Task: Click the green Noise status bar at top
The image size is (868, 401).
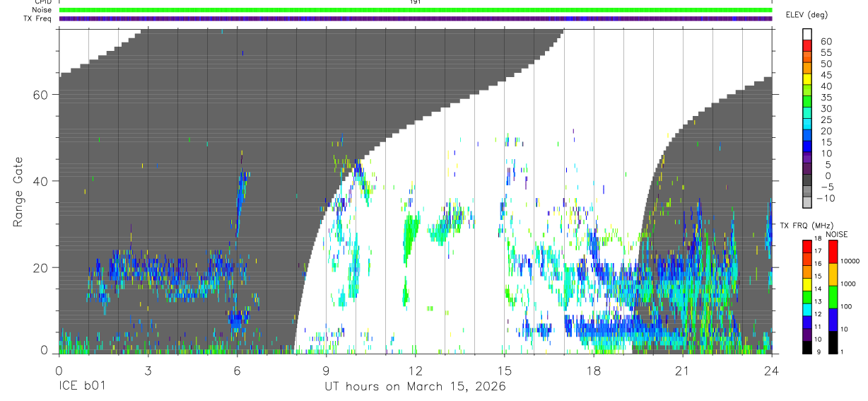Action: point(416,10)
